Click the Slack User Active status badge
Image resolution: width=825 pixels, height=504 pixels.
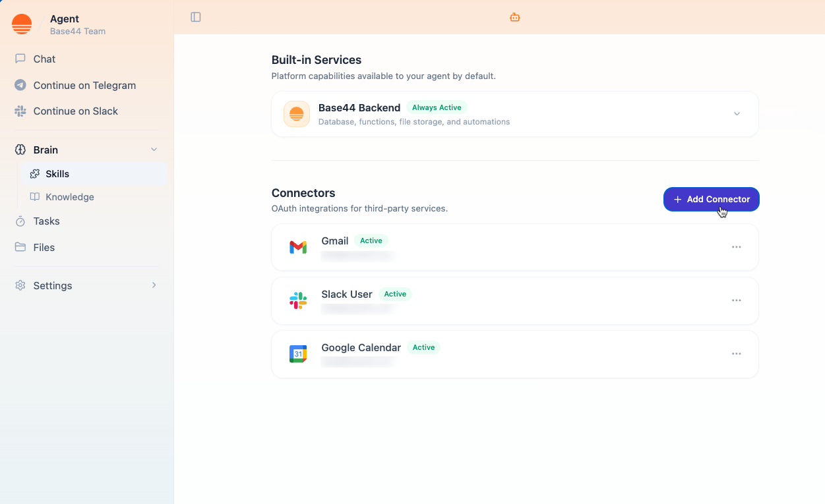click(395, 294)
